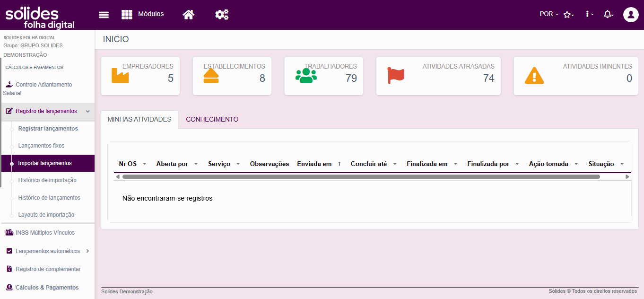Open Nr OS column filter dropdown
This screenshot has height=299, width=644.
(x=144, y=164)
